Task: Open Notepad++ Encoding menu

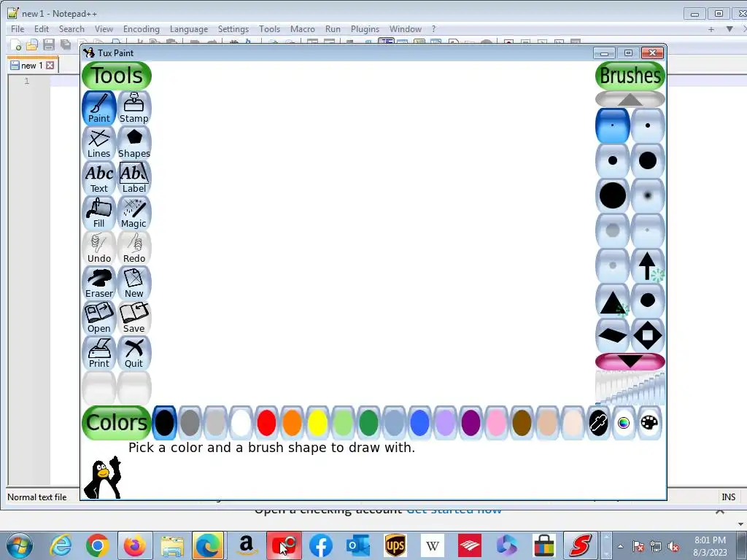Action: tap(142, 29)
